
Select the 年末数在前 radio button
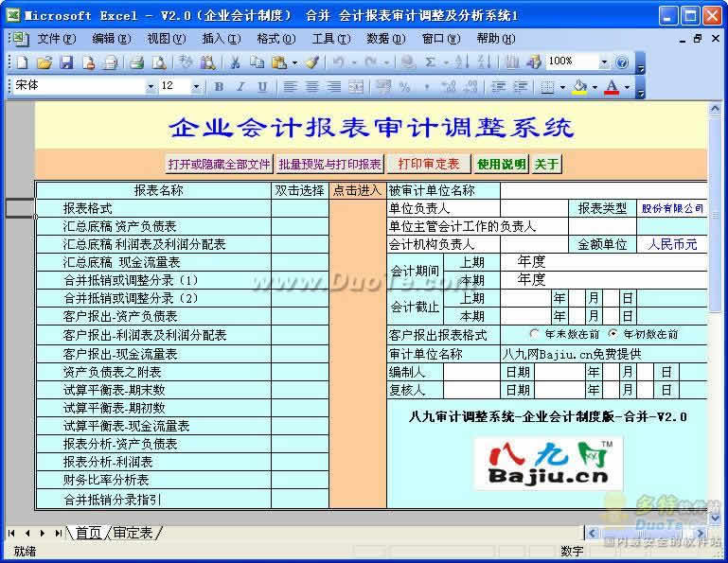[x=534, y=334]
